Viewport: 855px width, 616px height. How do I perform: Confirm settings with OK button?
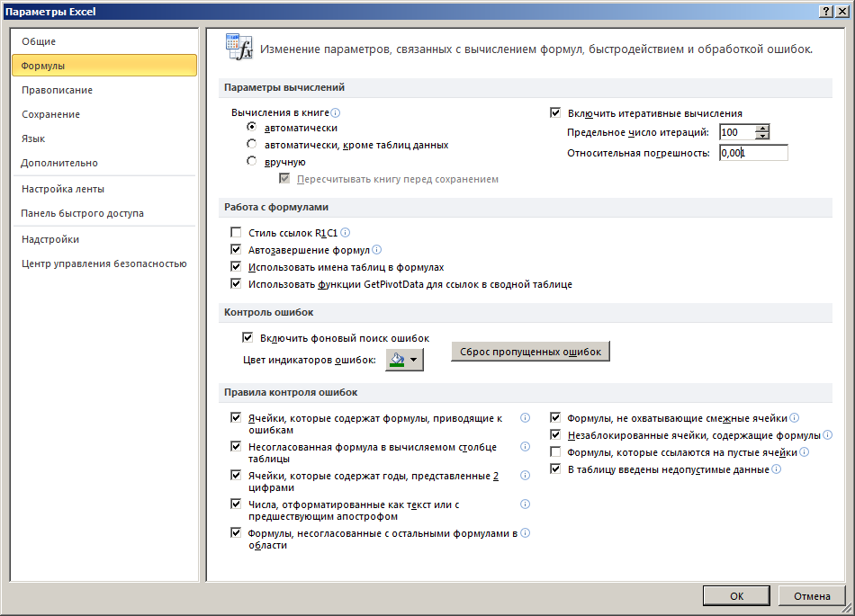[736, 596]
